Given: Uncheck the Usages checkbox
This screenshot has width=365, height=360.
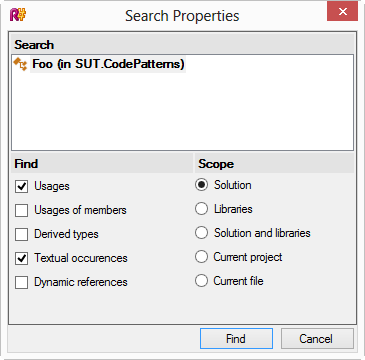Looking at the screenshot, I should click(x=21, y=187).
